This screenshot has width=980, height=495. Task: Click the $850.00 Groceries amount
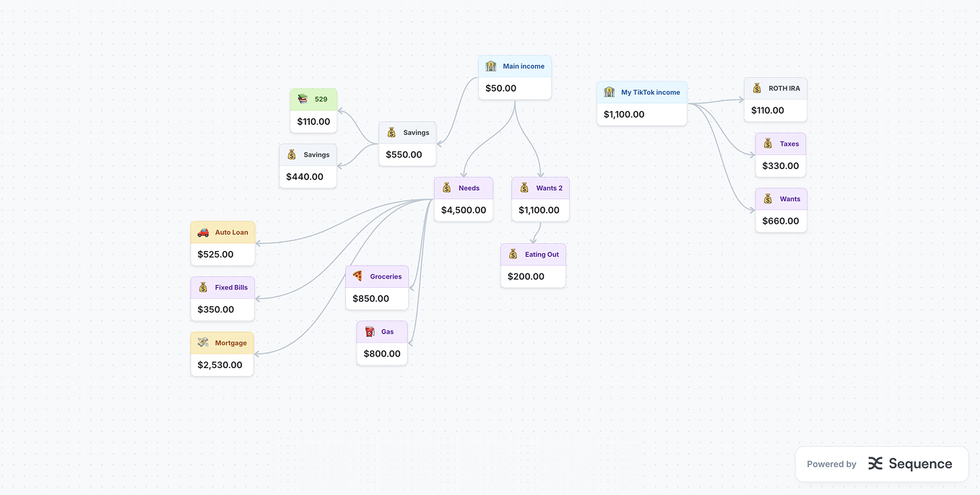[370, 299]
